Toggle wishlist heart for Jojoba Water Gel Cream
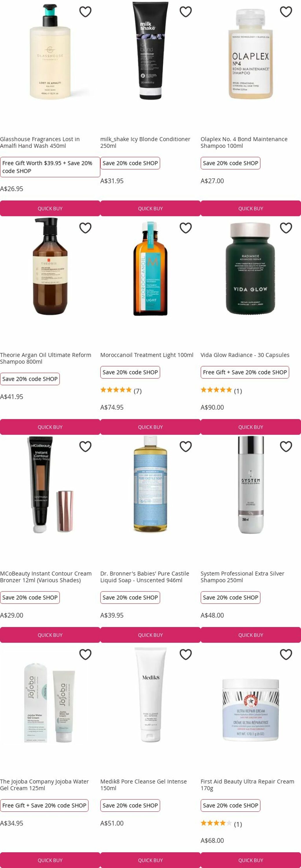 [85, 654]
